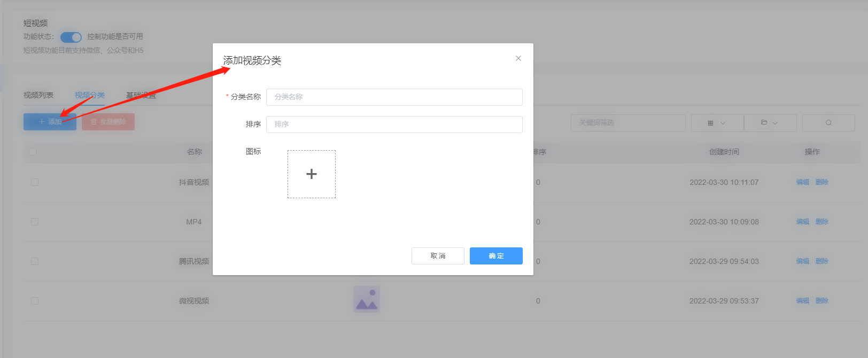Click 编辑 for 2022-03-29 09:53:37 row

click(x=803, y=301)
